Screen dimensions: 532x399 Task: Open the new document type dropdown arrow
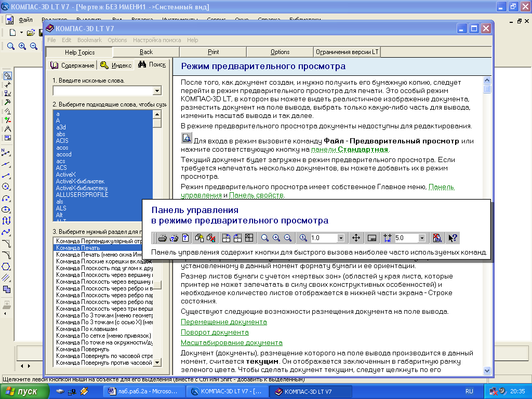tap(21, 33)
